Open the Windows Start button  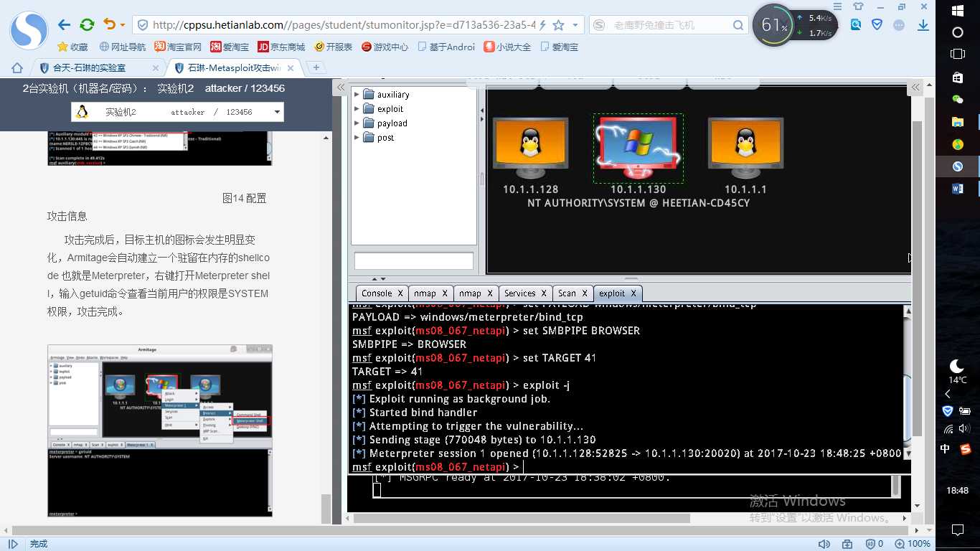[x=958, y=11]
